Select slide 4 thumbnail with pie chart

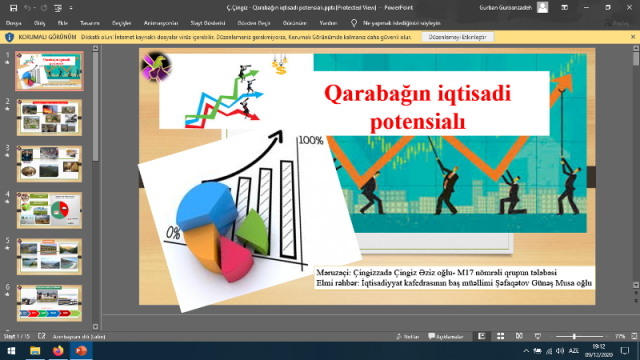pos(49,210)
